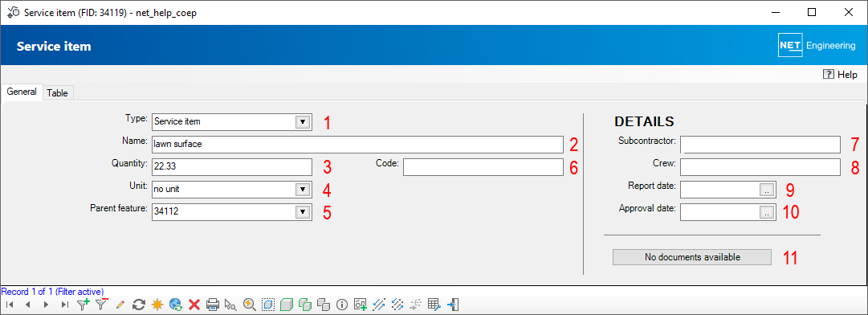Click the 'Record 1 of 1 (Filter active)' text
This screenshot has height=315, width=868.
(x=52, y=291)
